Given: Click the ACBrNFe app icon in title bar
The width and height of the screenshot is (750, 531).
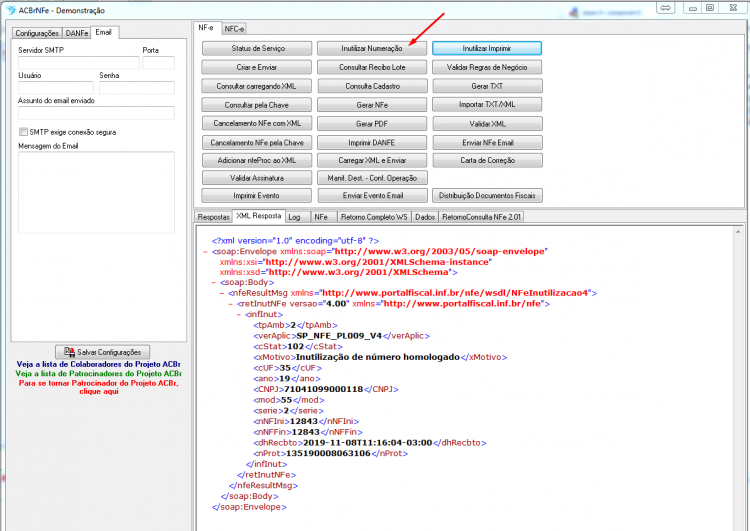Looking at the screenshot, I should click(x=11, y=10).
